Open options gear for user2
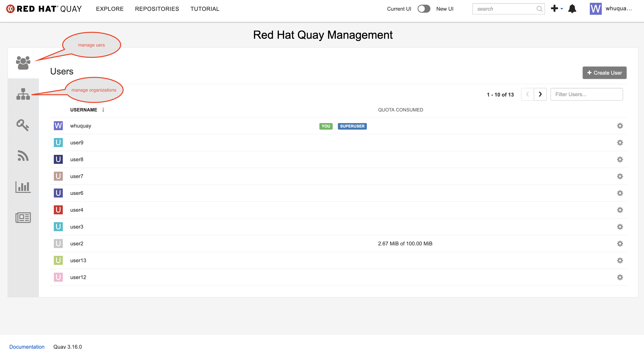Screen dimensions: 644x349 620,244
